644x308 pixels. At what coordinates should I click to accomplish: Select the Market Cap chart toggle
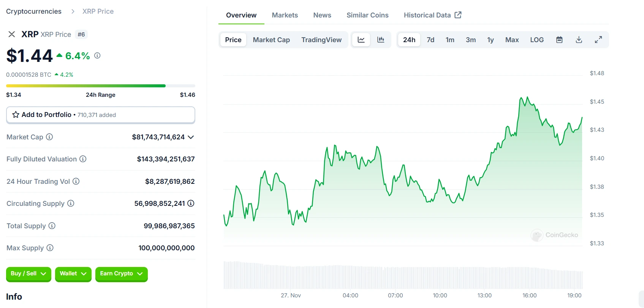click(271, 39)
